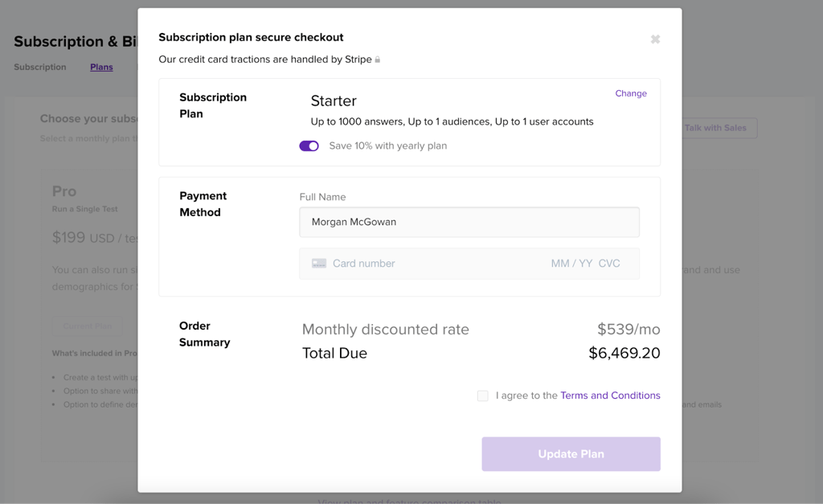Toggle off the yearly plan savings switch

309,146
